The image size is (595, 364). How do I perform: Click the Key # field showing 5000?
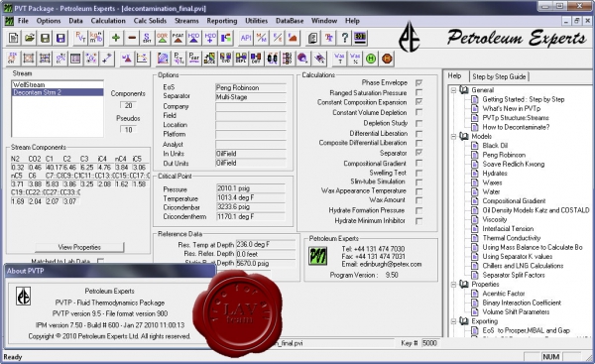430,343
